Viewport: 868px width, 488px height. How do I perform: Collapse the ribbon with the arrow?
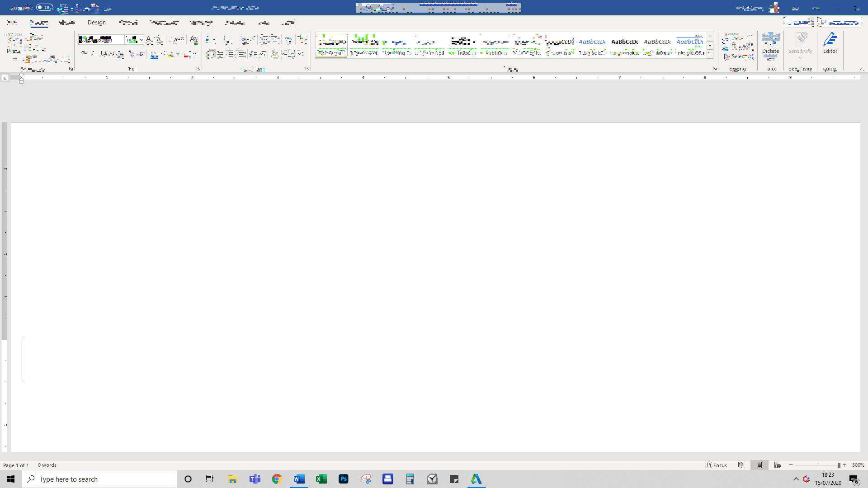click(x=861, y=70)
